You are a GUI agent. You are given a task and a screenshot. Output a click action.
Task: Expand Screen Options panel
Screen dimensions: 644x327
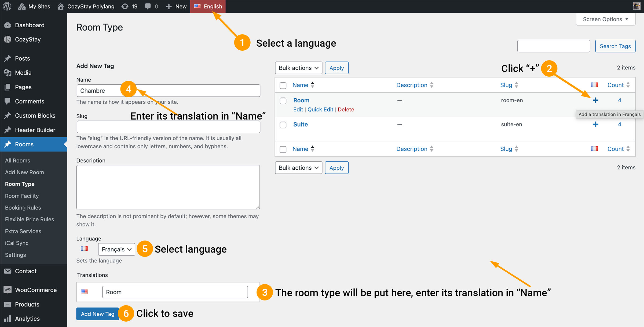click(x=605, y=19)
